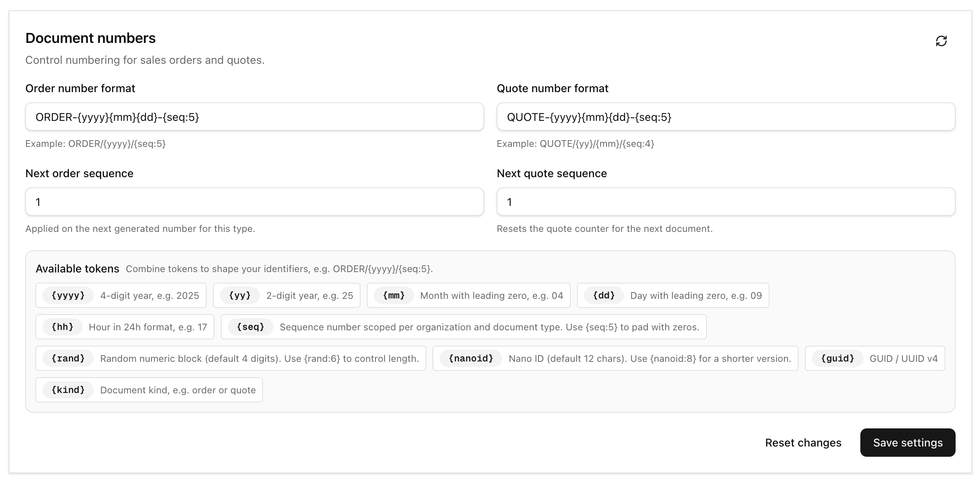
Task: Click the Document numbers heading
Action: (91, 38)
